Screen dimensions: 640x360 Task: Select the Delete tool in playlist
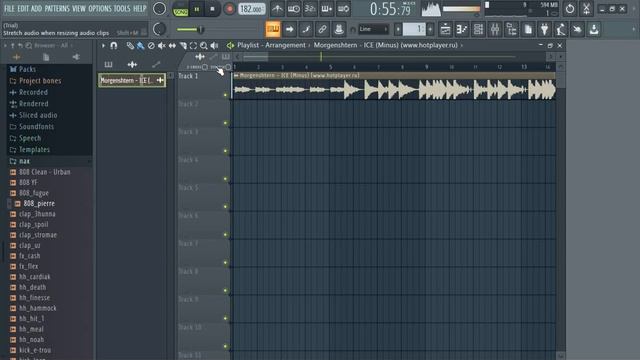[x=151, y=45]
